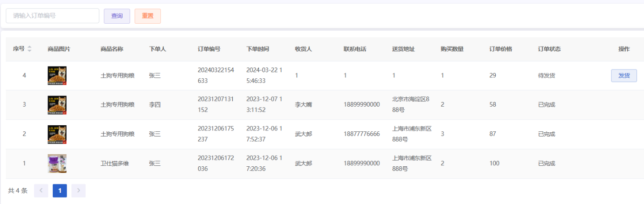Click the 订单状态 column header
The width and height of the screenshot is (644, 204).
(549, 49)
